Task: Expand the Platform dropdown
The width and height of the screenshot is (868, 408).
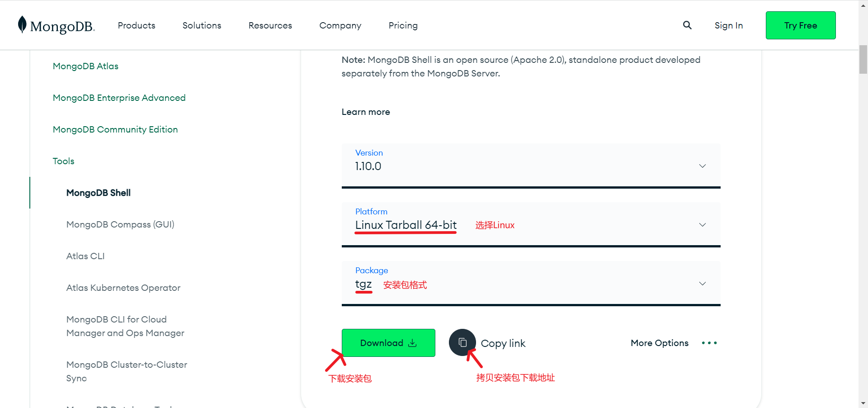Action: click(531, 224)
